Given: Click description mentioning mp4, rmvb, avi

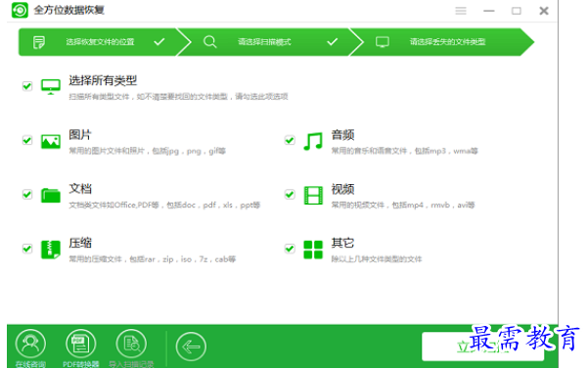Looking at the screenshot, I should click(x=403, y=206).
